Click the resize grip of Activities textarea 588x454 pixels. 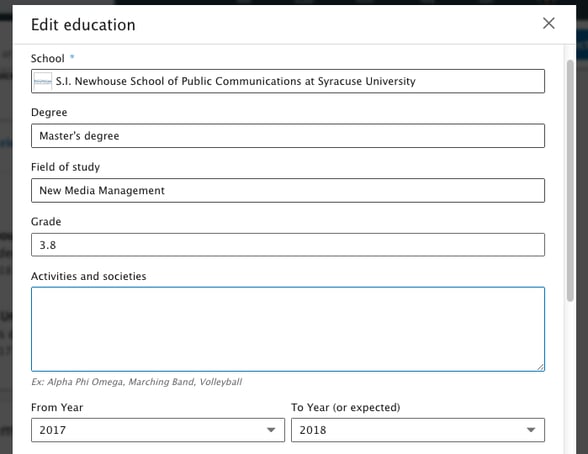pos(540,367)
